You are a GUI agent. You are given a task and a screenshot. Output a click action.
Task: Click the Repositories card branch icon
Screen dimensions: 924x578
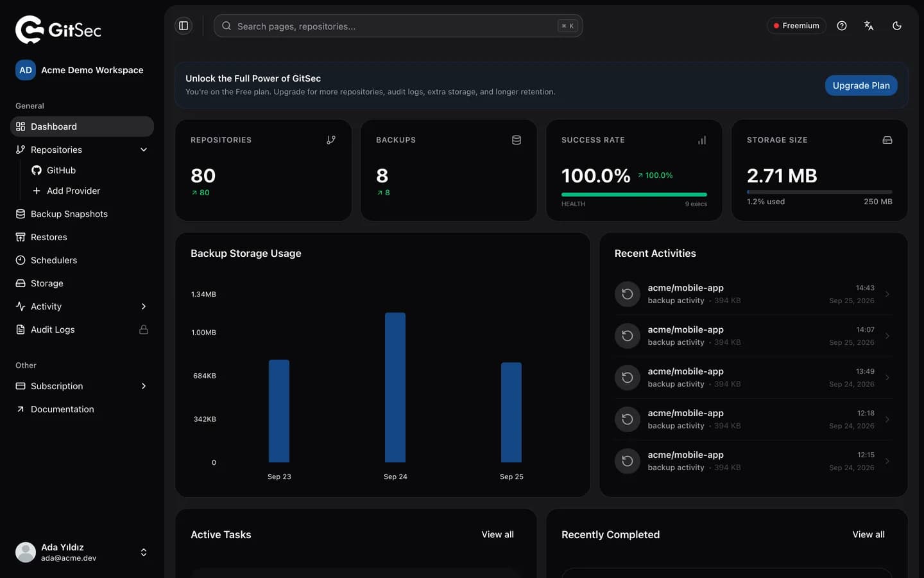pyautogui.click(x=331, y=140)
